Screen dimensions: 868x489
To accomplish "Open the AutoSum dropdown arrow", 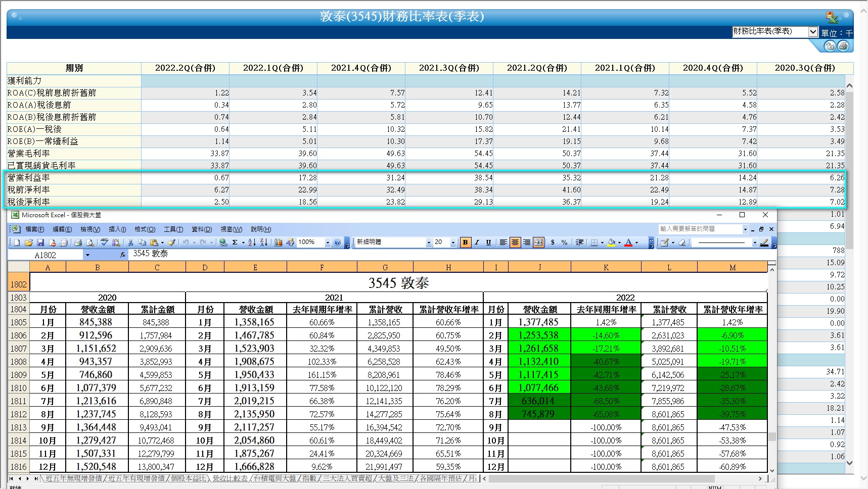I will click(x=243, y=242).
